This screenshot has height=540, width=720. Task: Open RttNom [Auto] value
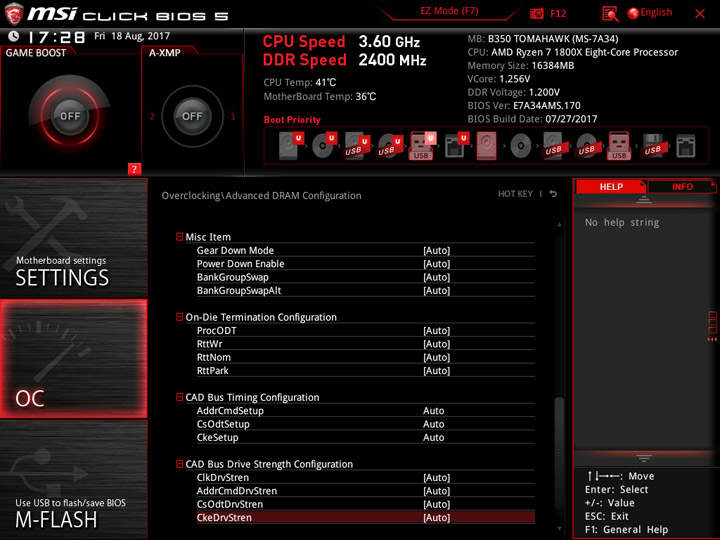coord(437,357)
